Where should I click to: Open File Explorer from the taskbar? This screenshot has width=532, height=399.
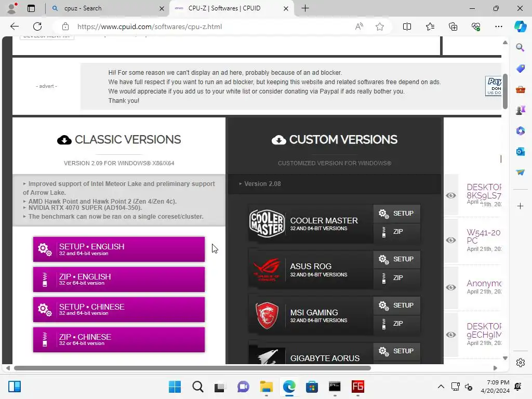tap(267, 387)
